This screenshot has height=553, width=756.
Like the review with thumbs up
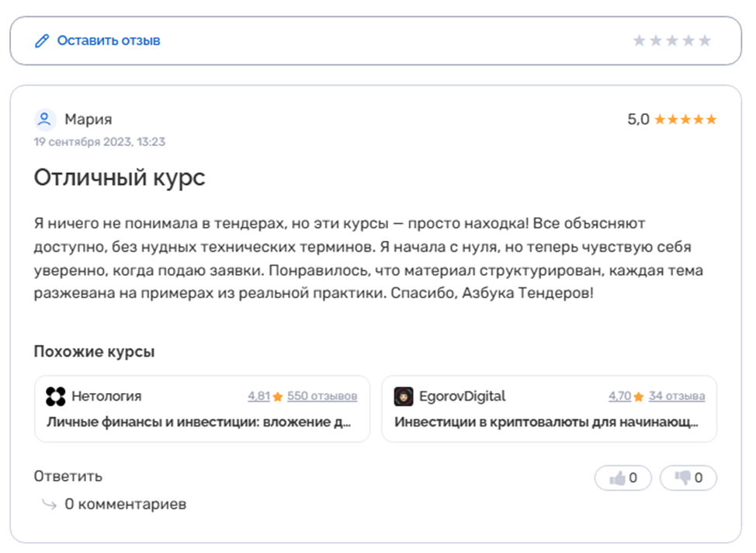623,478
